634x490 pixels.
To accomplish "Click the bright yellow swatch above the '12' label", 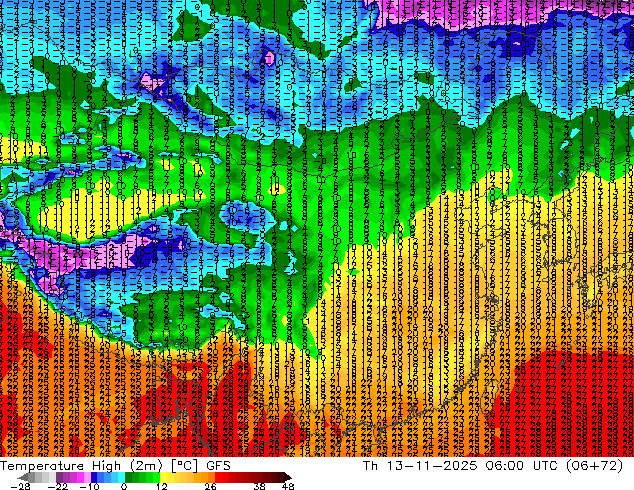I will tap(163, 477).
